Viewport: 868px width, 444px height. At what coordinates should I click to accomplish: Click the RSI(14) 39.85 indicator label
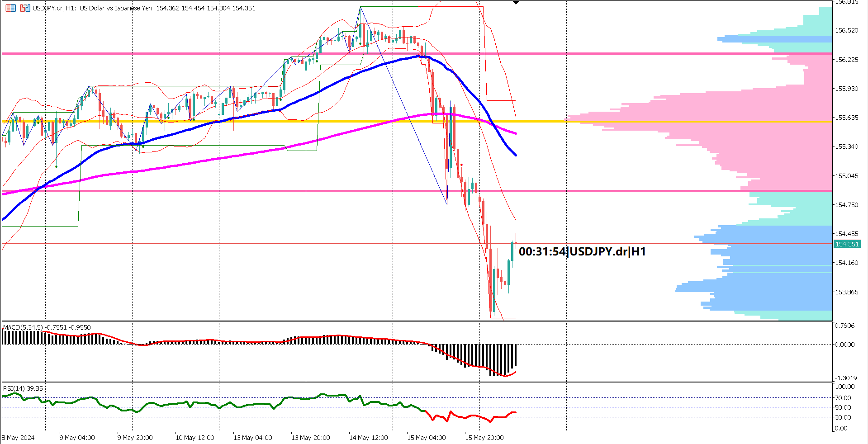[x=22, y=388]
